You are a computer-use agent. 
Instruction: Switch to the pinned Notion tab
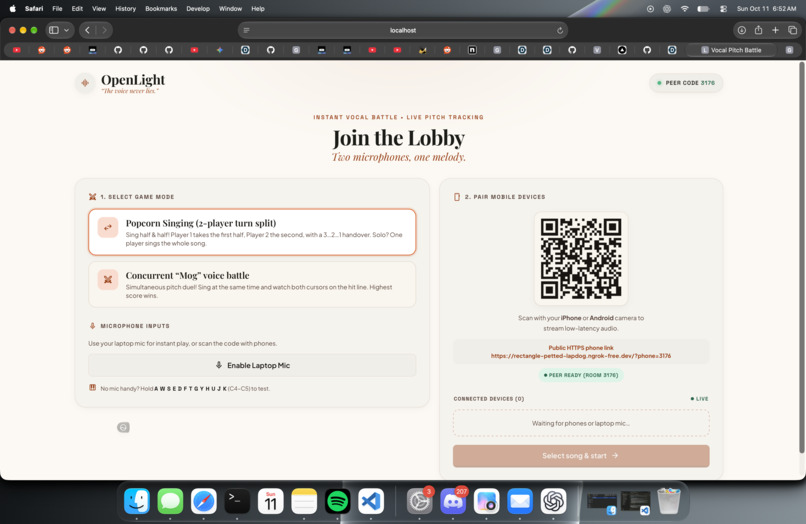coord(472,50)
